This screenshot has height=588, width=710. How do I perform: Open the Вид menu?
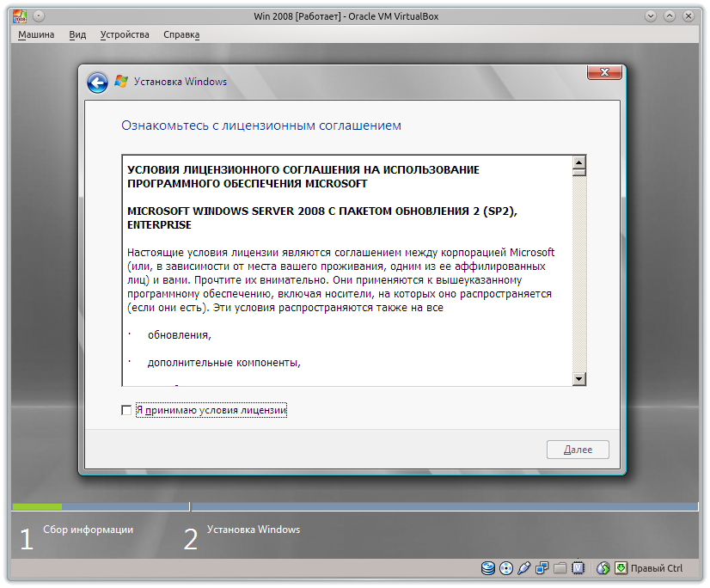[77, 34]
